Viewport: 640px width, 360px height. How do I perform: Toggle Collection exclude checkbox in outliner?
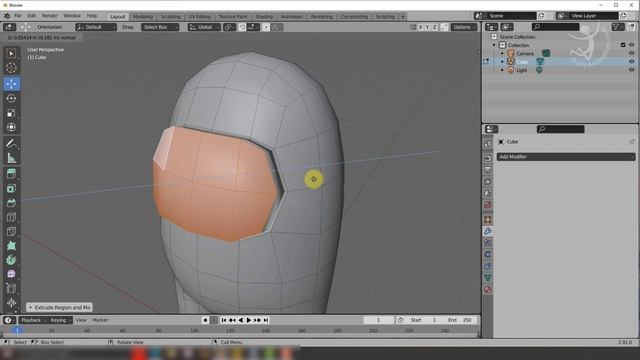[623, 45]
